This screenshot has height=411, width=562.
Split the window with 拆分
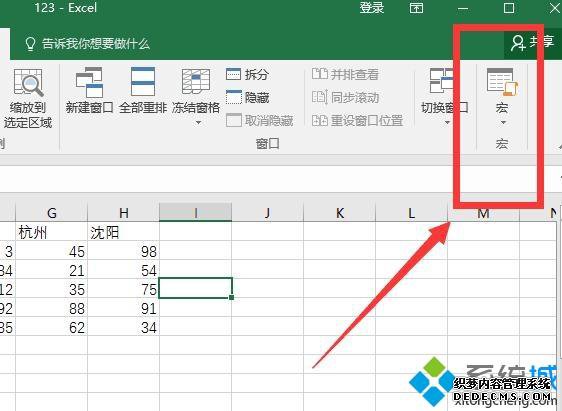[247, 74]
